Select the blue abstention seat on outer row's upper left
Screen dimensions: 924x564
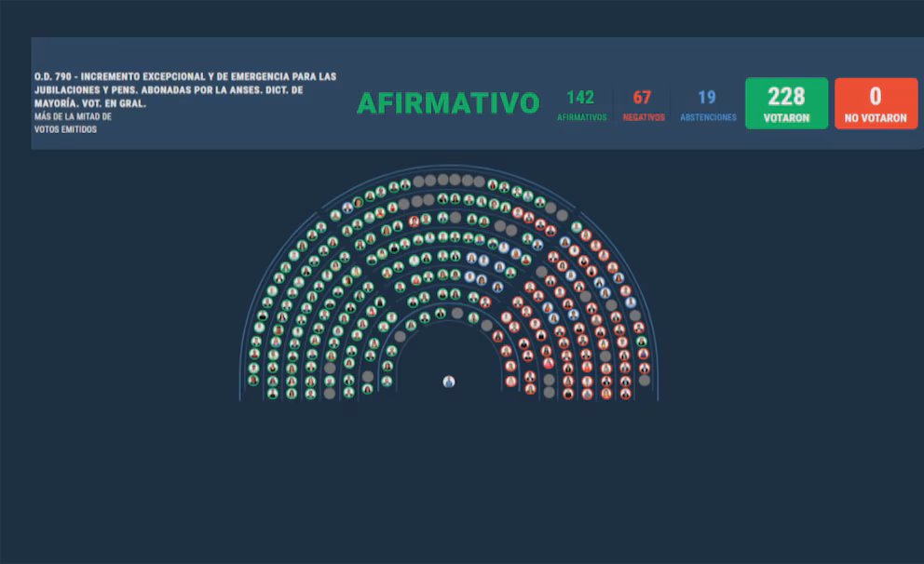[x=347, y=208]
